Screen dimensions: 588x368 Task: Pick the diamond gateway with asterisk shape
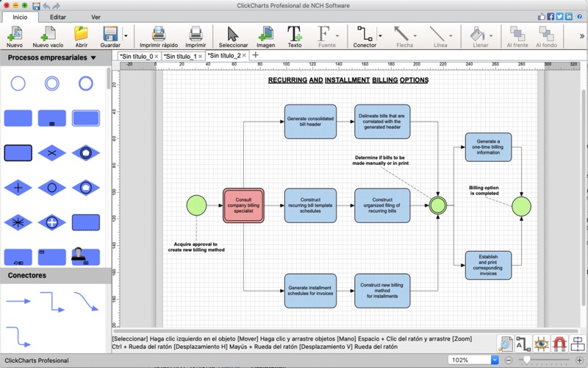(18, 222)
